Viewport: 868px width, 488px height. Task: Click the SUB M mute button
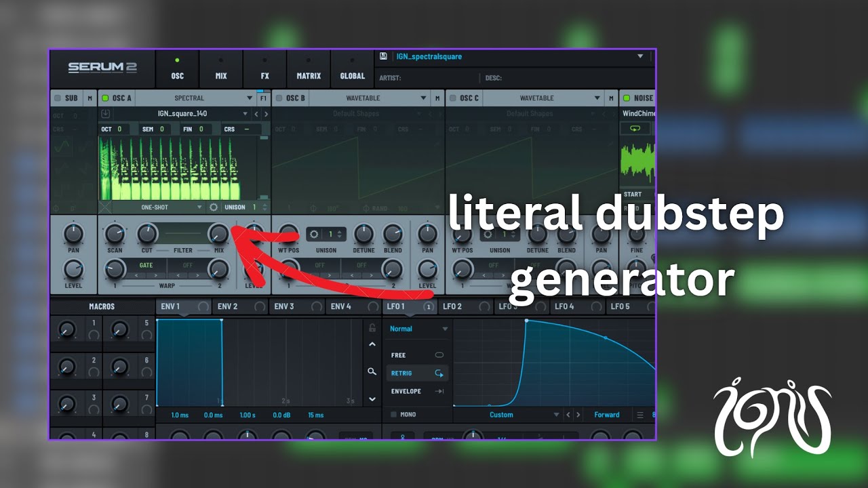pyautogui.click(x=90, y=98)
